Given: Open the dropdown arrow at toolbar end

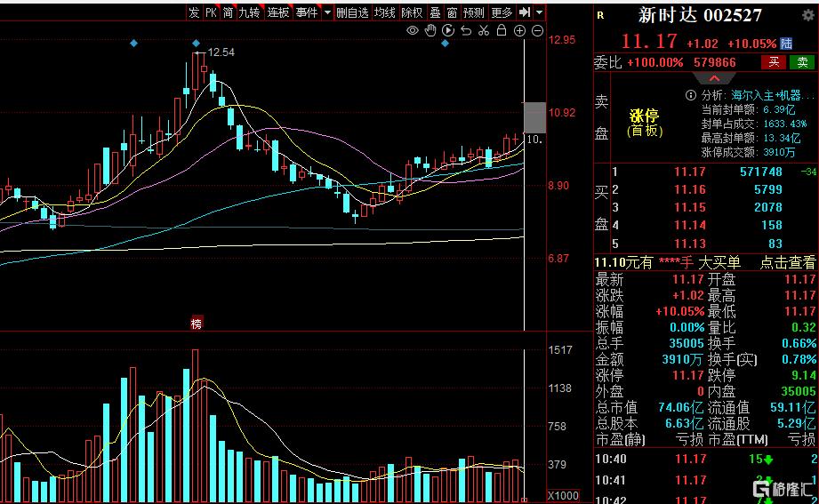Looking at the screenshot, I should pos(541,12).
